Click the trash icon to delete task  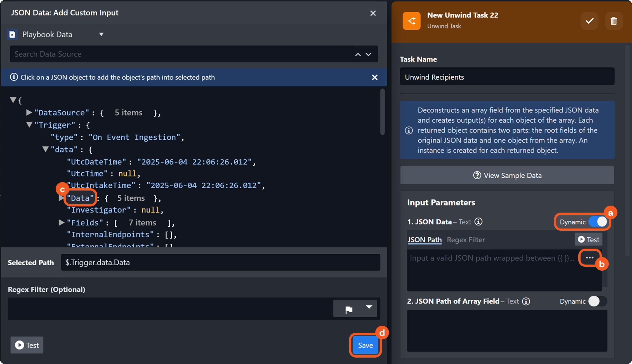click(x=614, y=21)
